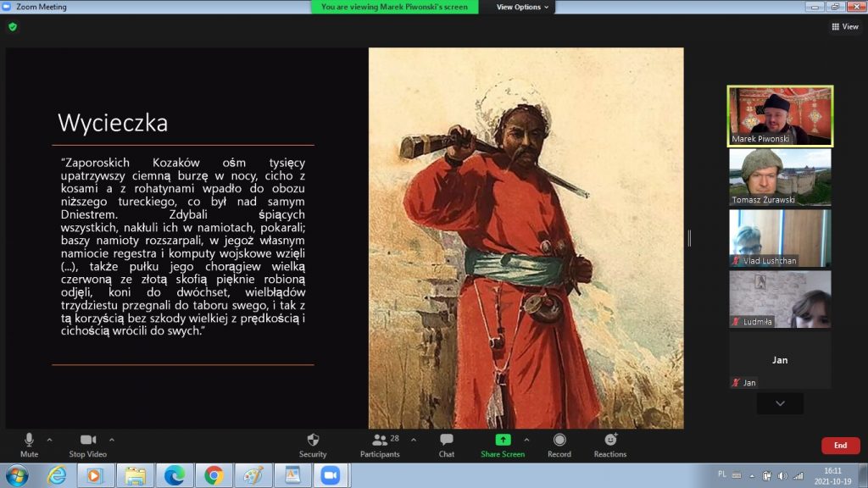The height and width of the screenshot is (488, 868).
Task: Toggle the Stop Video camera button
Action: tap(88, 440)
